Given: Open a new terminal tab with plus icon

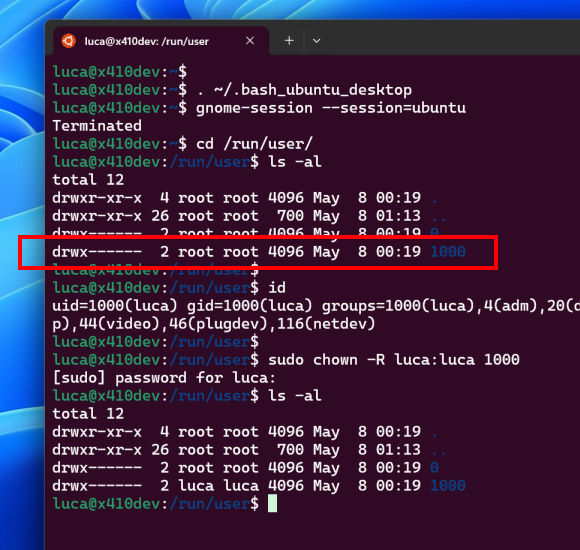Looking at the screenshot, I should (x=289, y=40).
